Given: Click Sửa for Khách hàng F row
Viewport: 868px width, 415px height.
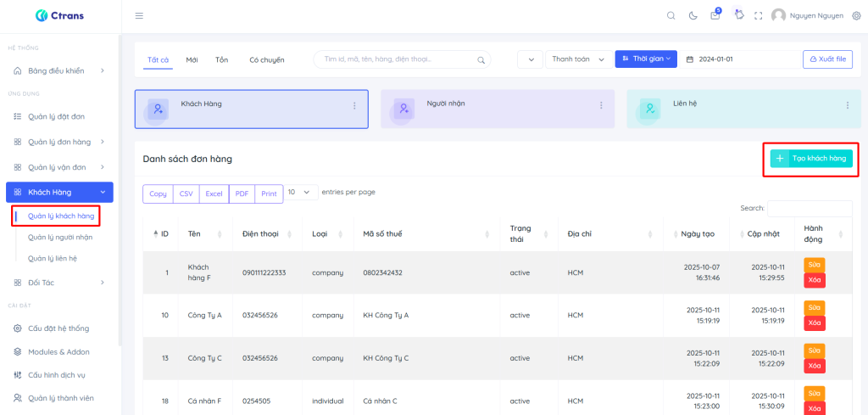Looking at the screenshot, I should (814, 265).
